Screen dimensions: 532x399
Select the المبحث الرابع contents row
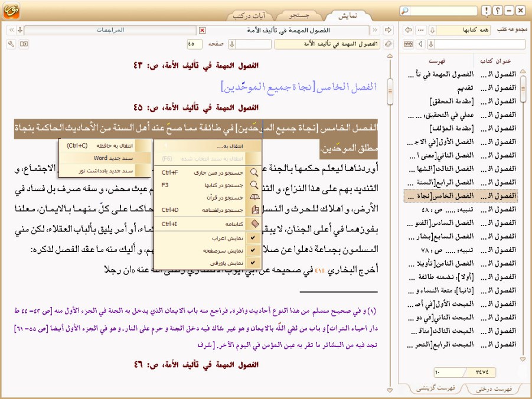pyautogui.click(x=461, y=344)
